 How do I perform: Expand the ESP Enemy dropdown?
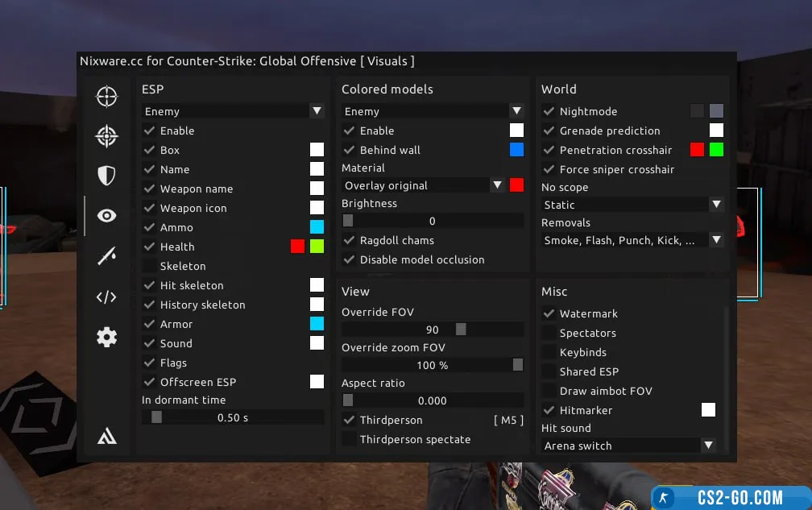pyautogui.click(x=233, y=111)
